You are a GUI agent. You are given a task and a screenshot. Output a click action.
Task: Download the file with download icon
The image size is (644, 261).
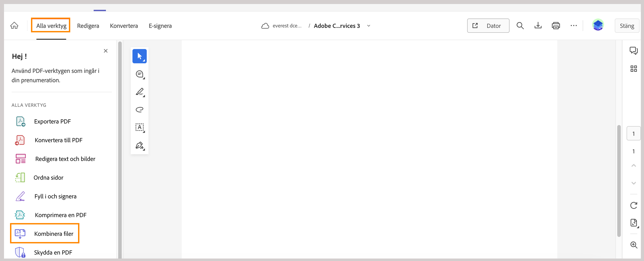(x=538, y=25)
